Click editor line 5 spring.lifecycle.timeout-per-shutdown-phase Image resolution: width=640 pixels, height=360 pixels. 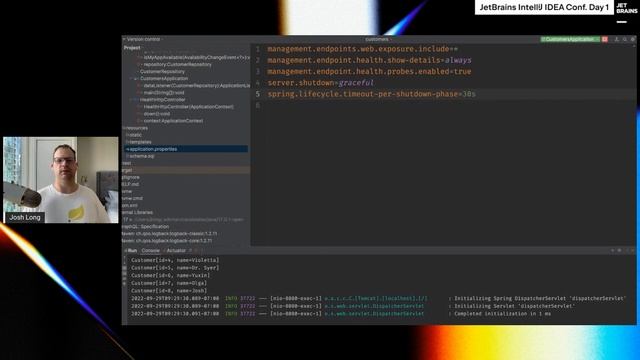coord(371,94)
